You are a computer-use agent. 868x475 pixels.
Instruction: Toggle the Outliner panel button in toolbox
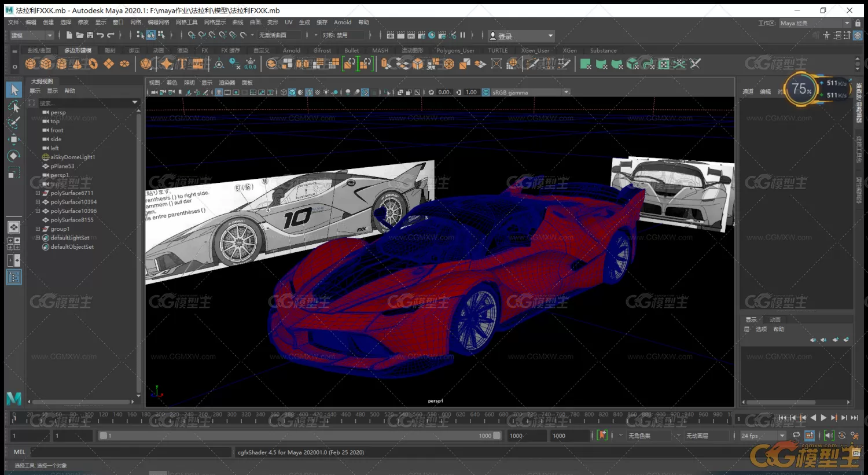(14, 278)
